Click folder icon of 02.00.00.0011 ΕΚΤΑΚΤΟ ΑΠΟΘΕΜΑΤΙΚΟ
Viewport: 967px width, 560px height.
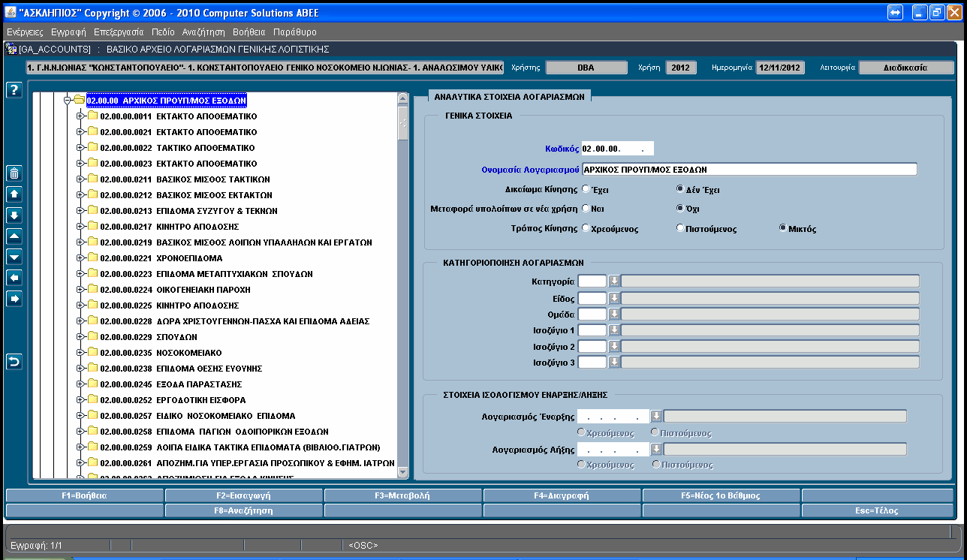point(93,116)
